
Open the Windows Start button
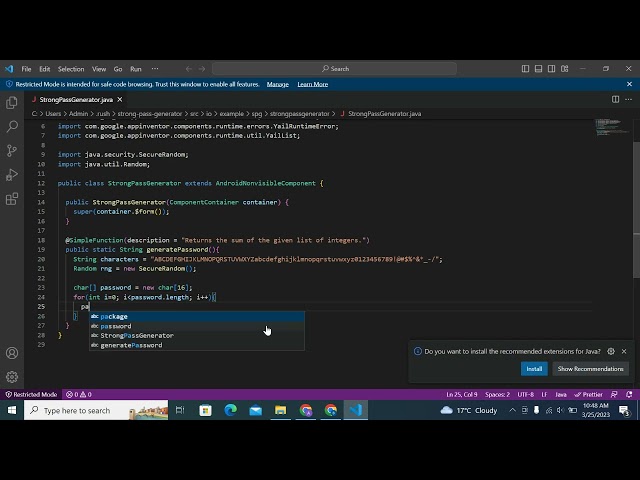pyautogui.click(x=12, y=410)
